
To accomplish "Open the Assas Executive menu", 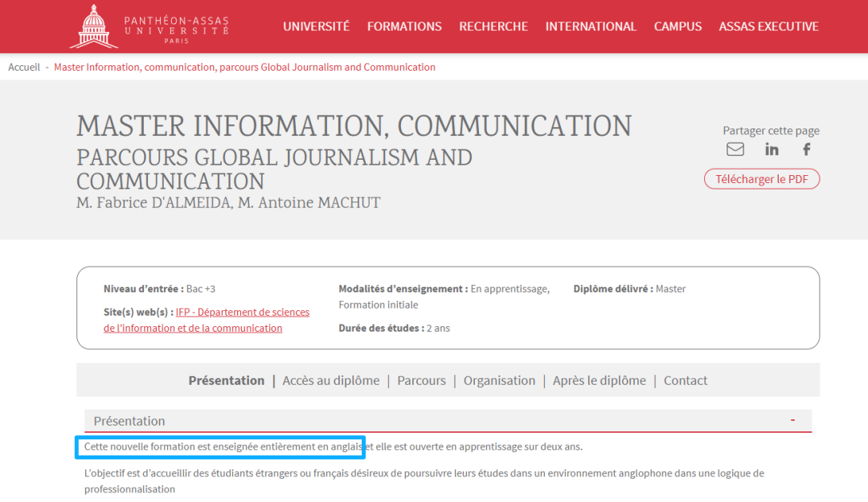I will point(768,27).
